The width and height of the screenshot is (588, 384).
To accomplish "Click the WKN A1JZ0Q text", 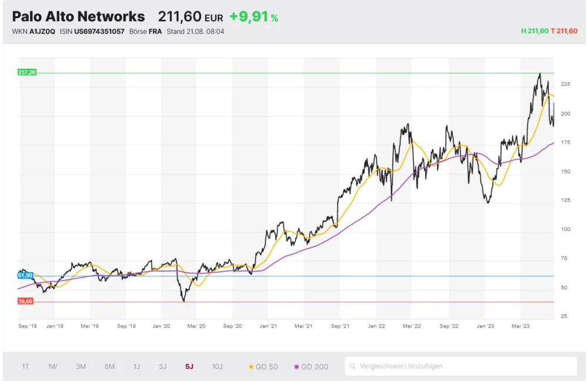I will click(x=34, y=32).
